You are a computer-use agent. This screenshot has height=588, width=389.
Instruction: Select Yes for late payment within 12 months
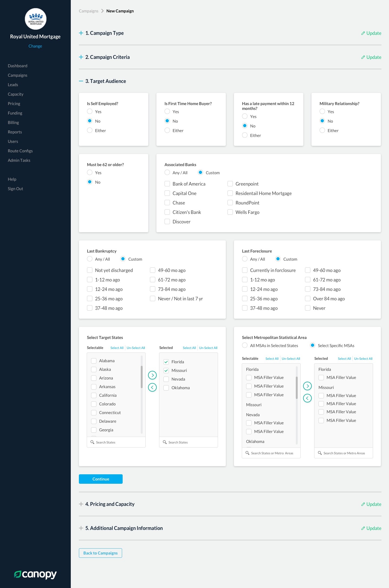point(245,116)
